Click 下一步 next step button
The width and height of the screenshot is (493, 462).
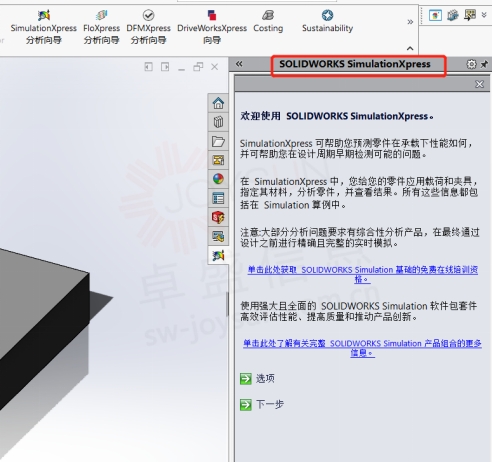[x=262, y=405]
